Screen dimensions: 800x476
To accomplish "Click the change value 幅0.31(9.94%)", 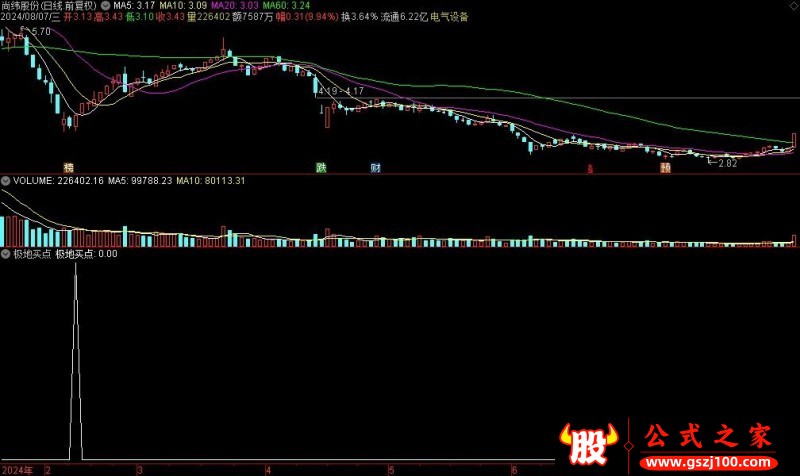I will coord(307,17).
